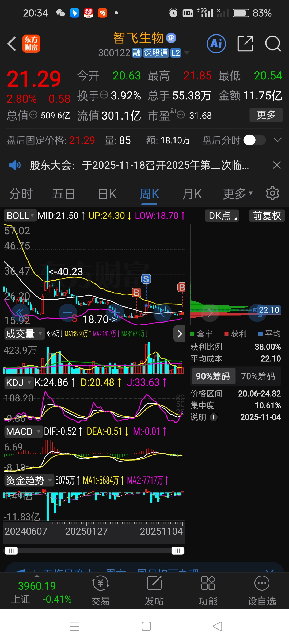Click the right chart range slider handle
289x644 pixels.
click(177, 551)
